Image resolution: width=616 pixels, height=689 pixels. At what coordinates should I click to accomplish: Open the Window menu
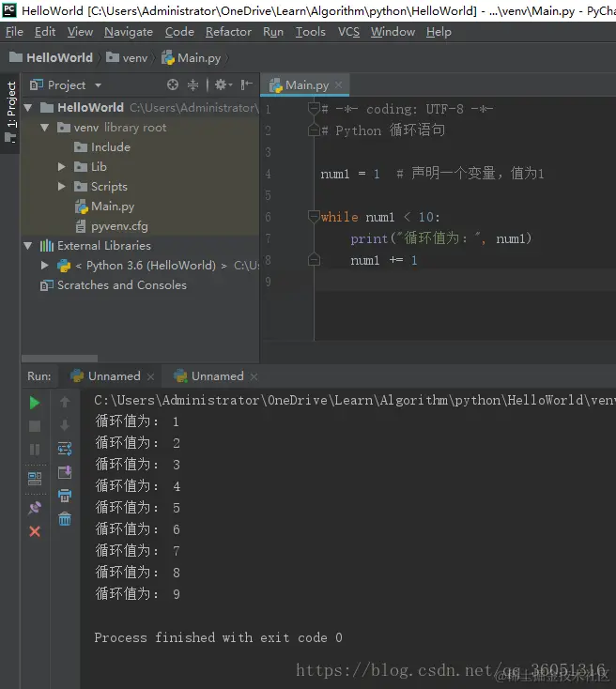[x=393, y=32]
